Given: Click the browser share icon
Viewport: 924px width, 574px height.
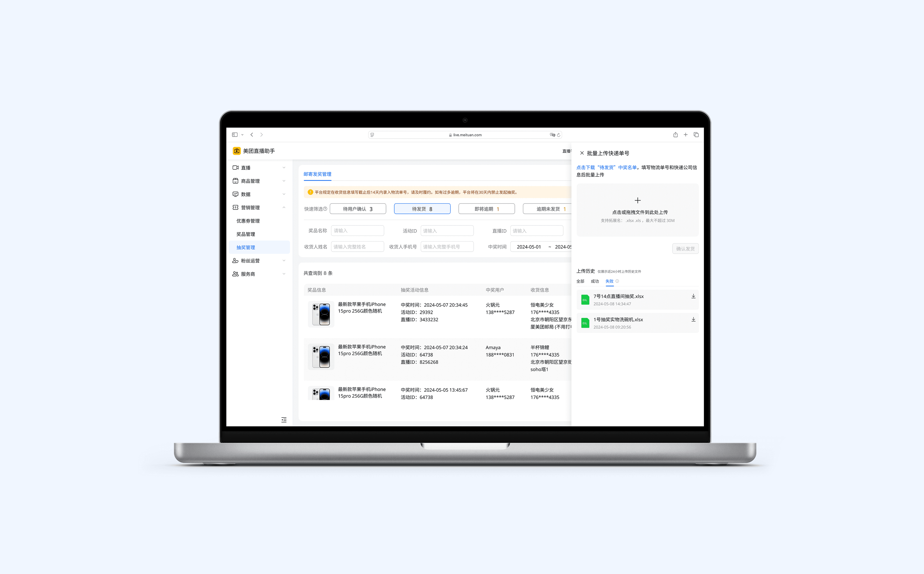Looking at the screenshot, I should coord(675,135).
